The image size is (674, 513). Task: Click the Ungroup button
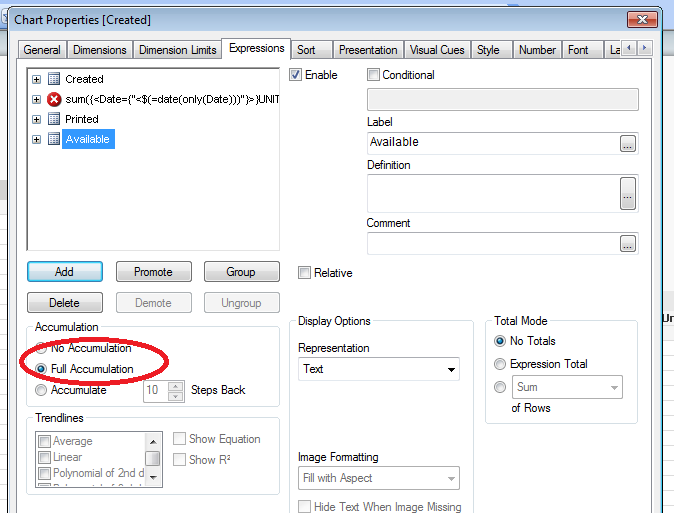[242, 303]
